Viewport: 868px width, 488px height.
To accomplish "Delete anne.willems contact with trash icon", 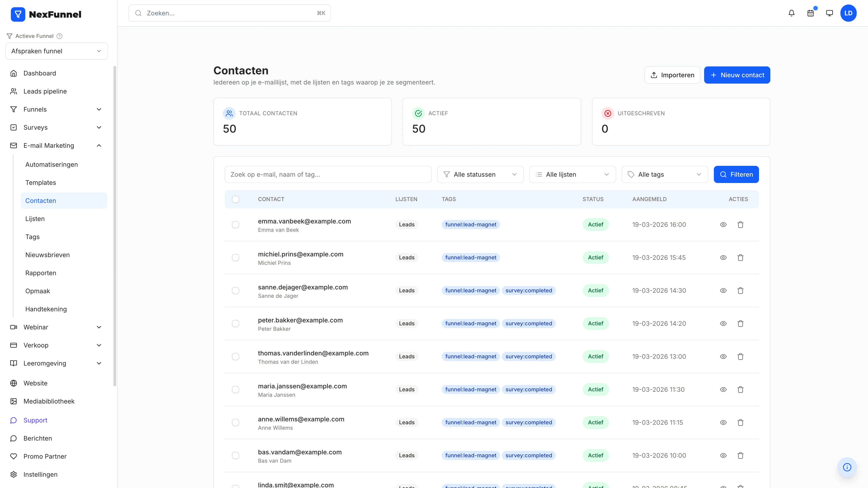I will click(x=740, y=423).
